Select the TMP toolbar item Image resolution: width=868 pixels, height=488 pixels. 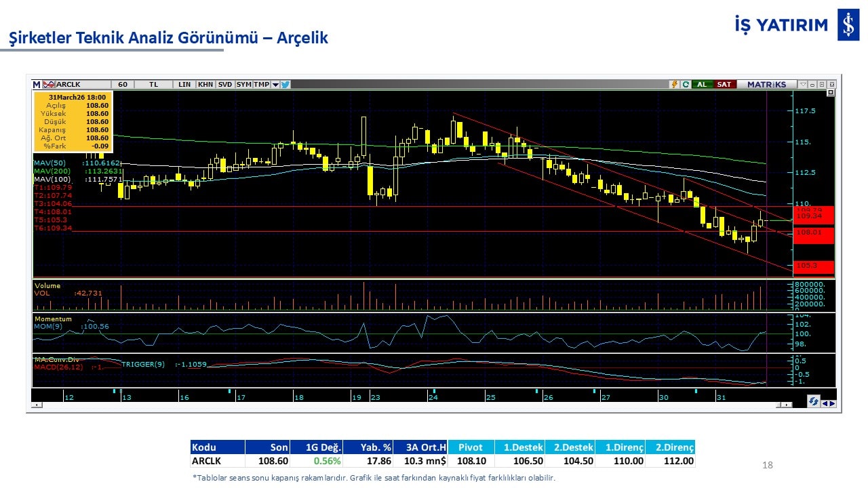[x=262, y=85]
